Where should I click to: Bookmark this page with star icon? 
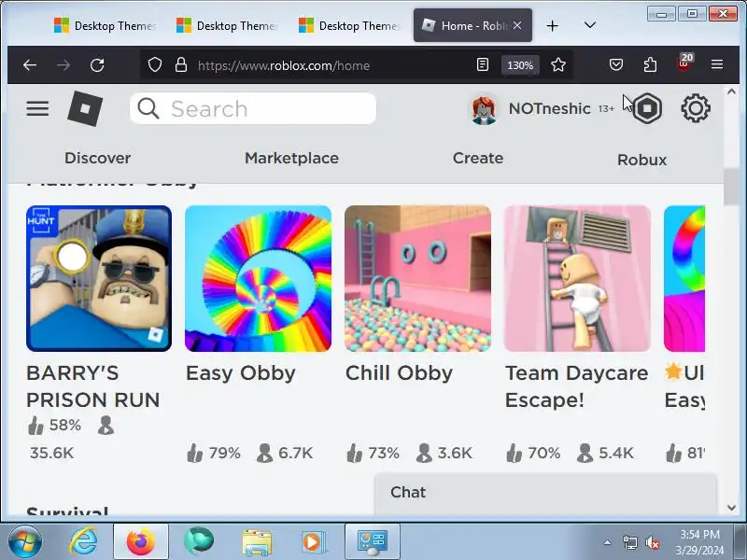pyautogui.click(x=557, y=64)
